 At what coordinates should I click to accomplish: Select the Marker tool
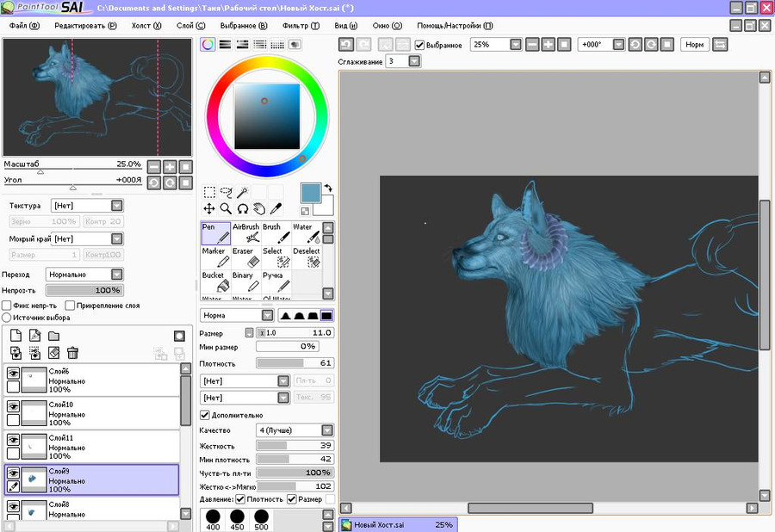tap(216, 257)
